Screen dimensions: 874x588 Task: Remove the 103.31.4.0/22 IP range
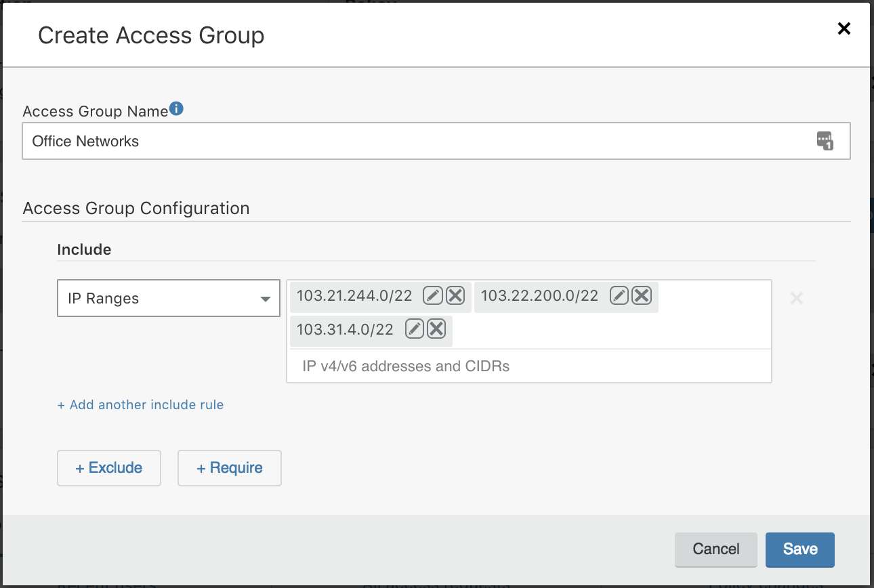[437, 330]
